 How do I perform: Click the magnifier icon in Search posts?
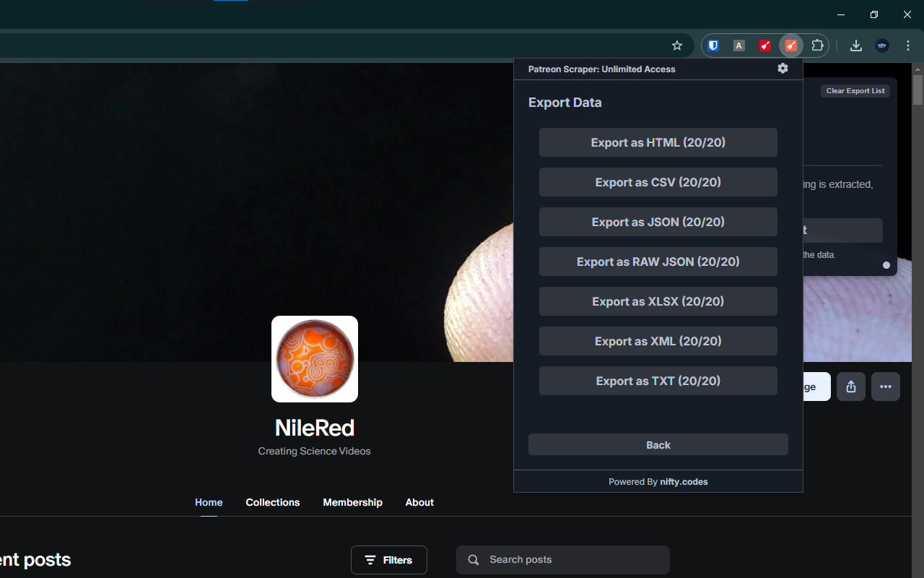point(473,559)
